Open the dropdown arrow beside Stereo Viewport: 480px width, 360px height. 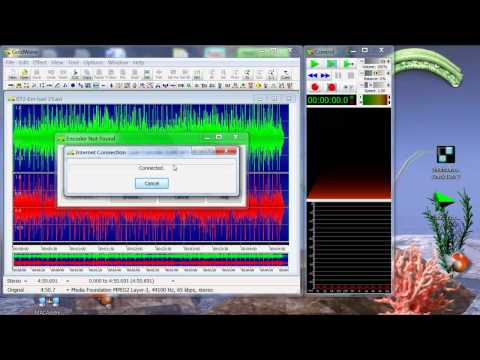click(26, 281)
